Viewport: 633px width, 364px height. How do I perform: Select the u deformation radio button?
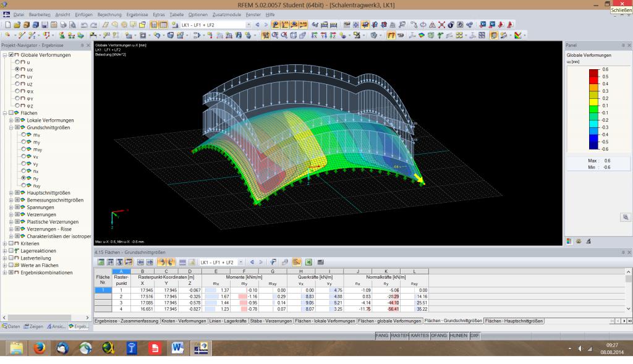pyautogui.click(x=17, y=62)
